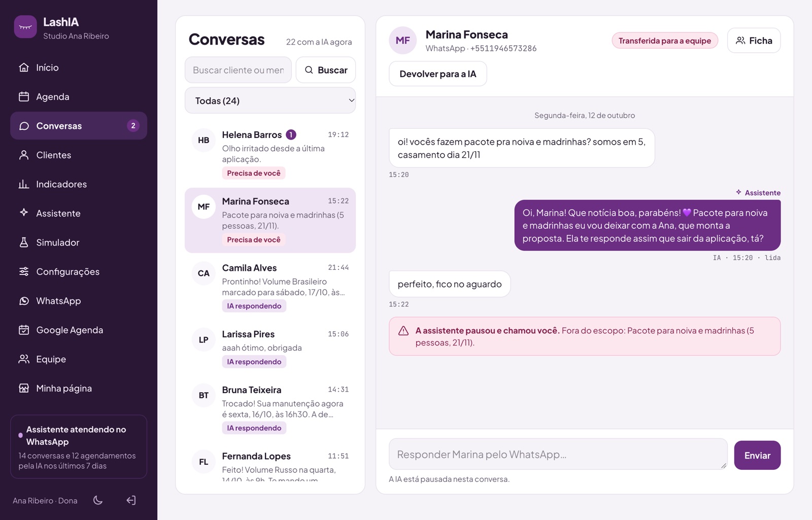
Task: Go to Indicadores menu item
Action: click(79, 184)
